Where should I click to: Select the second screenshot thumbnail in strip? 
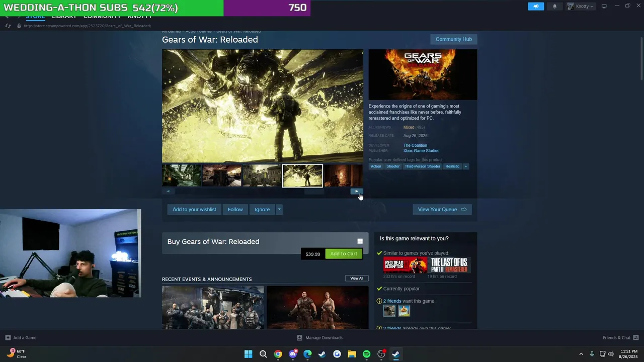pos(222,175)
